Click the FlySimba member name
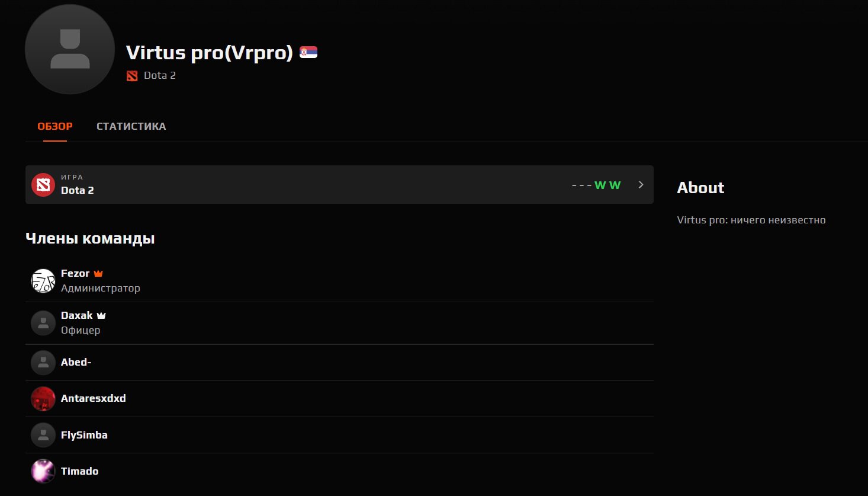This screenshot has height=496, width=868. pos(84,435)
